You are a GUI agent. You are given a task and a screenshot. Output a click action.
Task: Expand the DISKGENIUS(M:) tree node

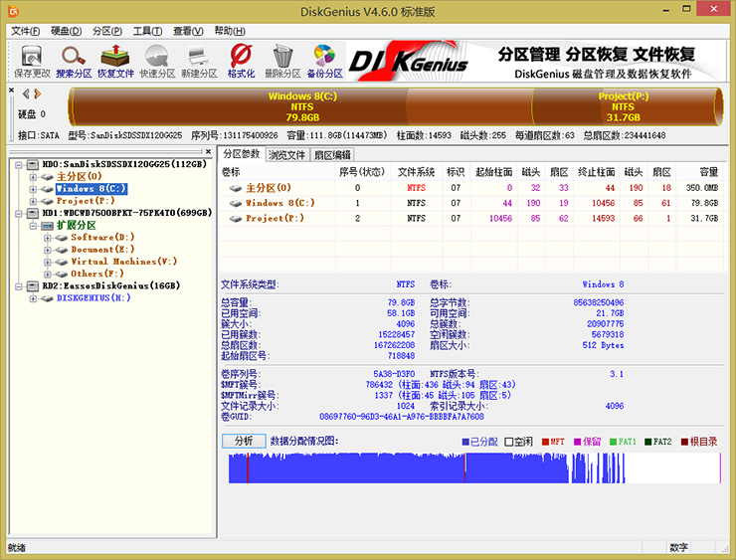click(33, 297)
